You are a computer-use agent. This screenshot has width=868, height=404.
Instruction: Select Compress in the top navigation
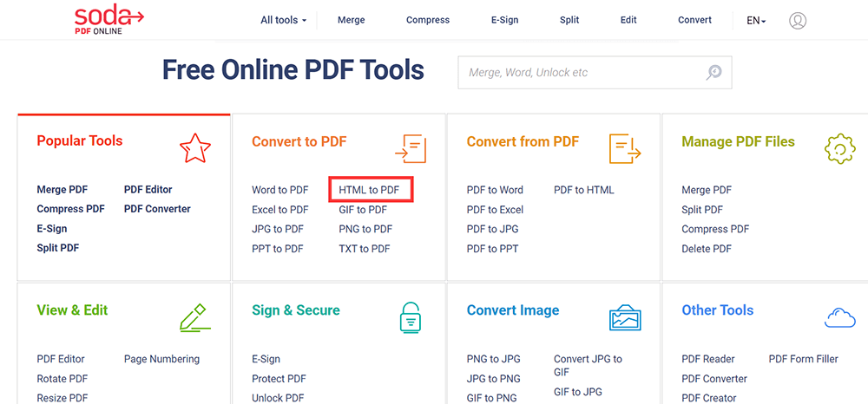tap(428, 20)
